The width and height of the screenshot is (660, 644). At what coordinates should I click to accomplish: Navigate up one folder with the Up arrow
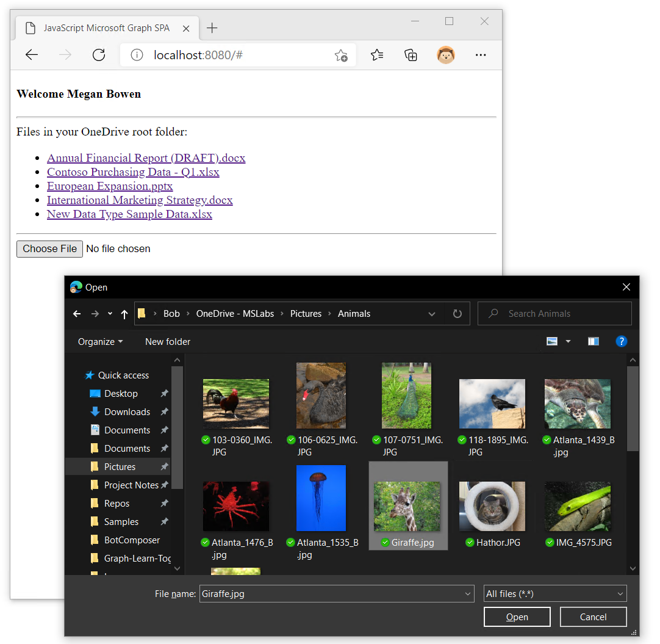(x=124, y=313)
